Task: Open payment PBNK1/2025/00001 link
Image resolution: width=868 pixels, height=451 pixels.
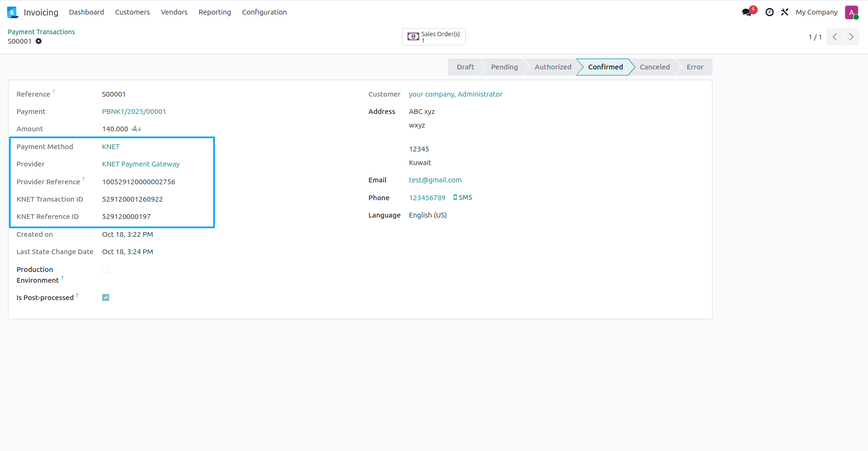Action: (x=134, y=112)
